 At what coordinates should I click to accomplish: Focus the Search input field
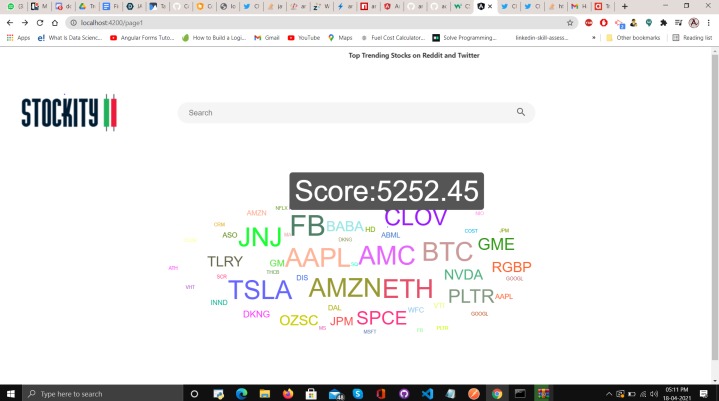[x=356, y=112]
